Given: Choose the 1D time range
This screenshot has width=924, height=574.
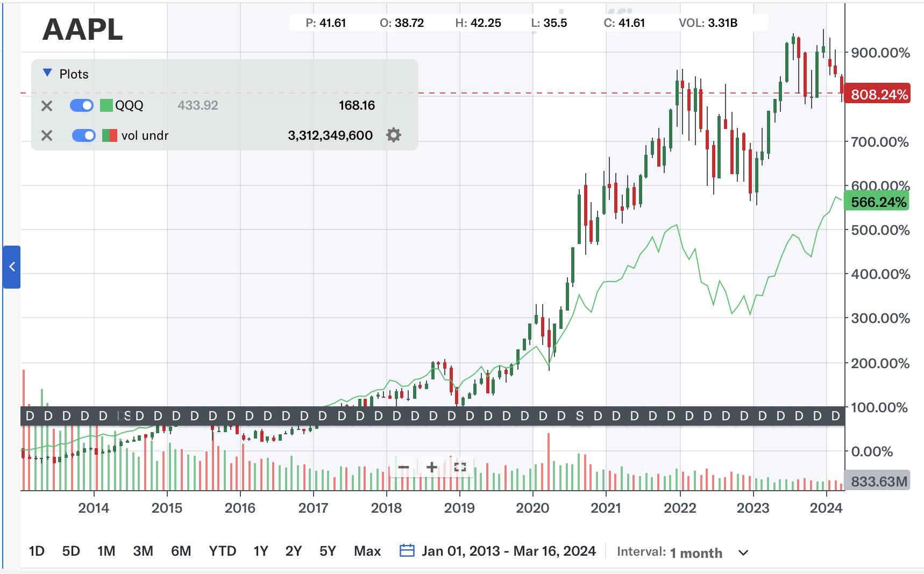Looking at the screenshot, I should (x=37, y=551).
